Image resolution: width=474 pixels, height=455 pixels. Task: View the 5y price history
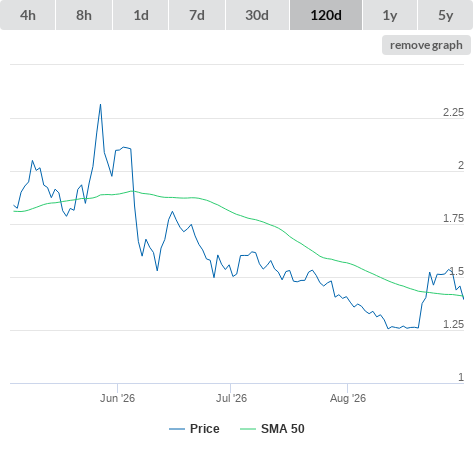click(446, 15)
